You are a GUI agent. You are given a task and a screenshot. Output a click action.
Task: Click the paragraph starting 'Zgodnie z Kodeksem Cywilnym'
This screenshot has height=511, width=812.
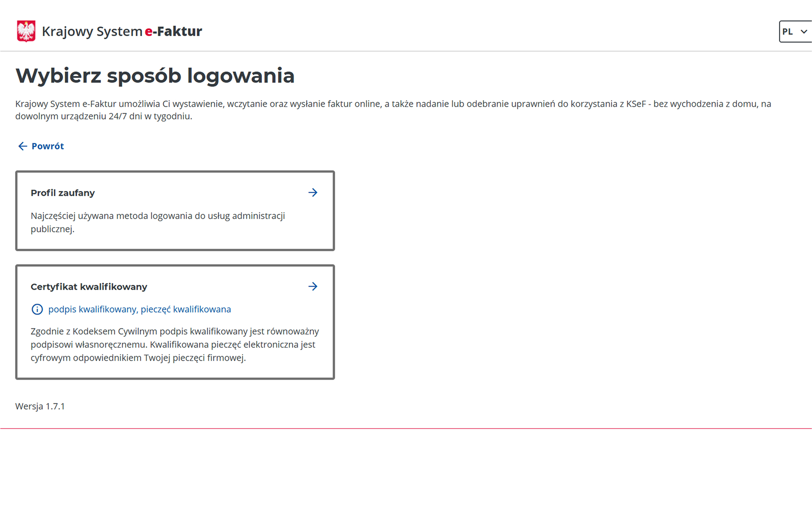(175, 345)
